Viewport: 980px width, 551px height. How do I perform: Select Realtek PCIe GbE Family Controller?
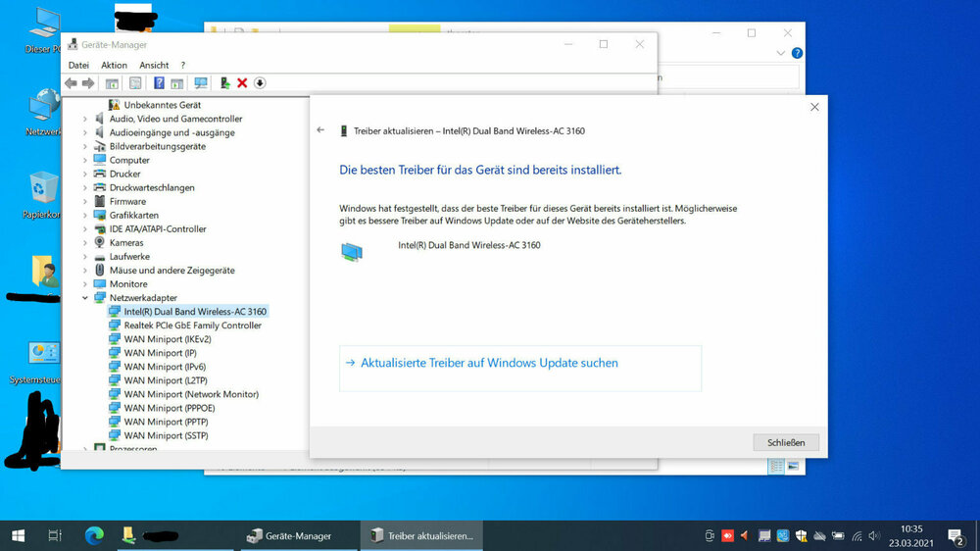192,326
